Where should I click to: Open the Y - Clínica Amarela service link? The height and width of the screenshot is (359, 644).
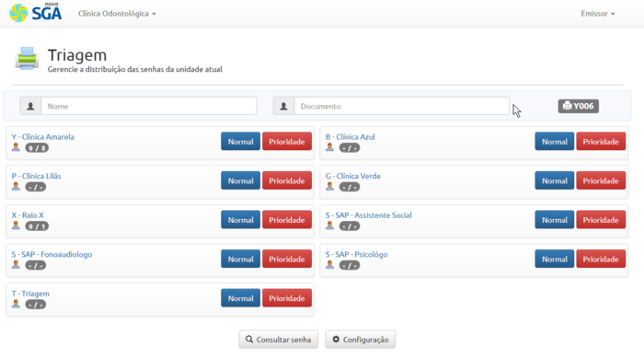coord(42,137)
